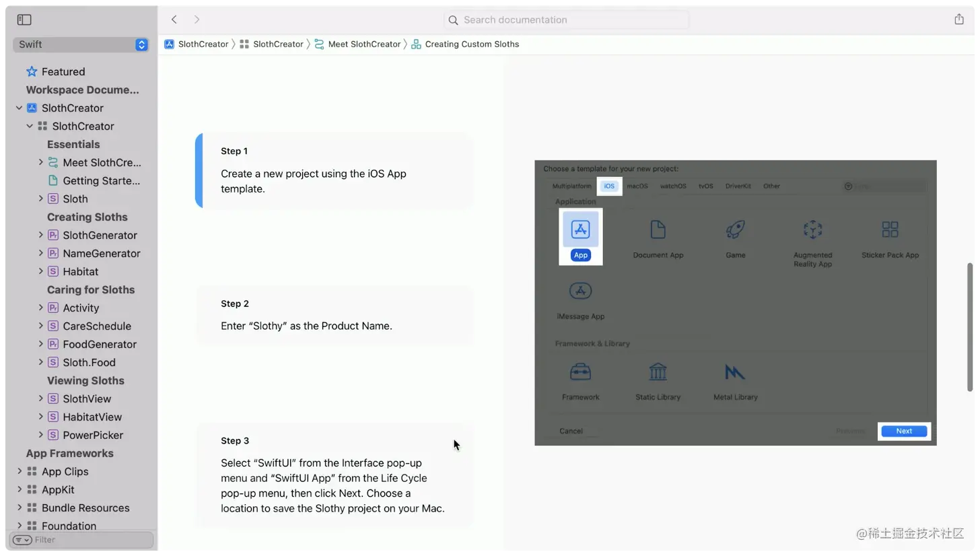Click the FoodGenerator protocol icon
This screenshot has height=556, width=980.
53,344
